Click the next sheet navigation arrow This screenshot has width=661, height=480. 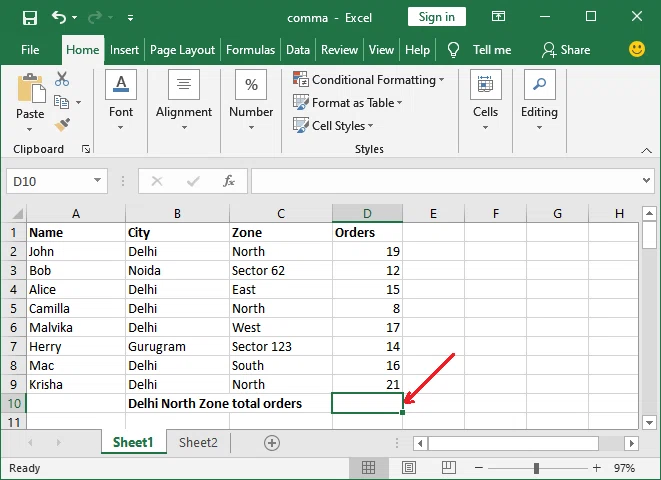(59, 442)
